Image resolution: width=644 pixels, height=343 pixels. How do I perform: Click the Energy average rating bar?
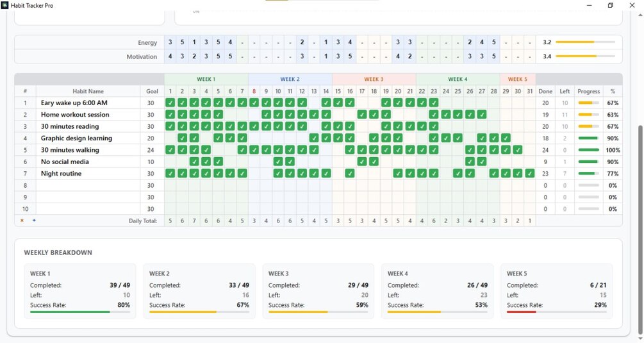click(585, 42)
